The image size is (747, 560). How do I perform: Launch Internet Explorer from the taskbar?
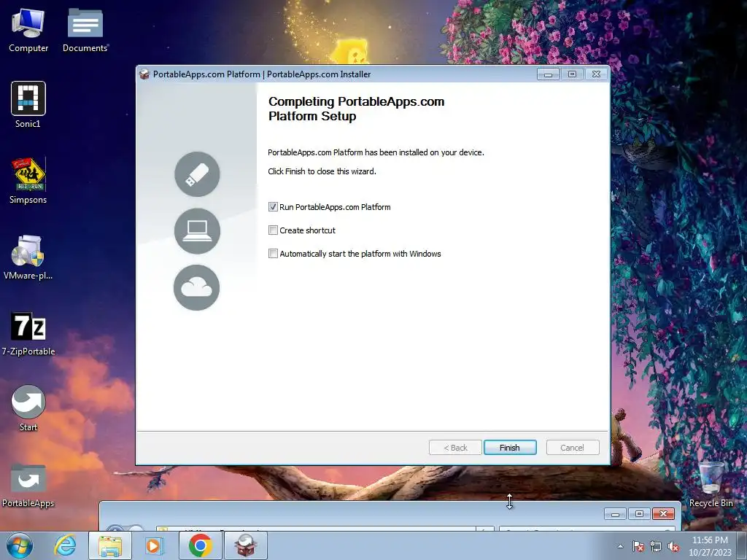[65, 545]
